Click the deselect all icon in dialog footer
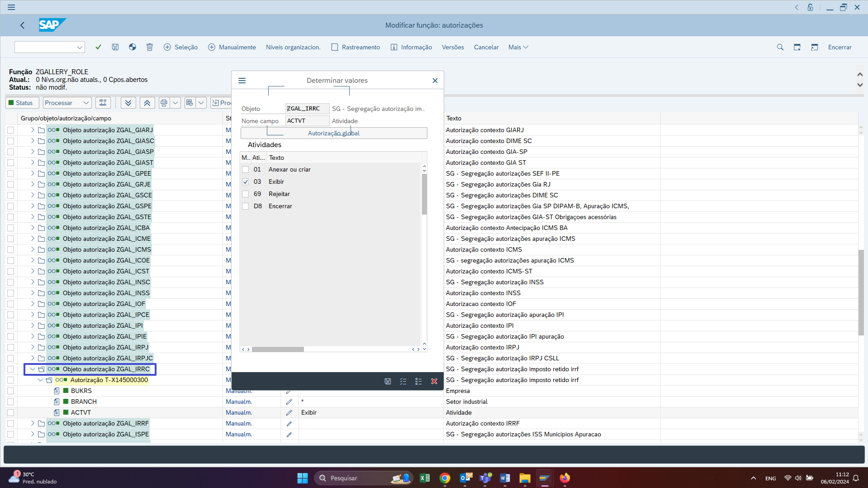Screen dimensions: 868x488 [418, 382]
